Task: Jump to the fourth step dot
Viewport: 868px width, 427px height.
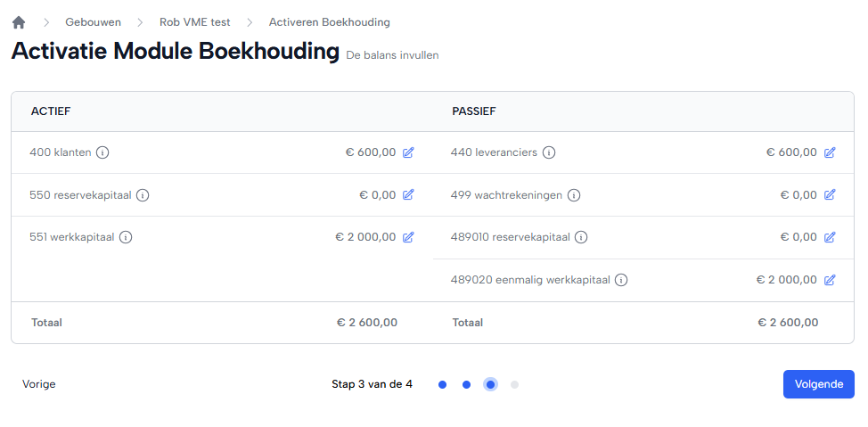Action: [x=514, y=385]
